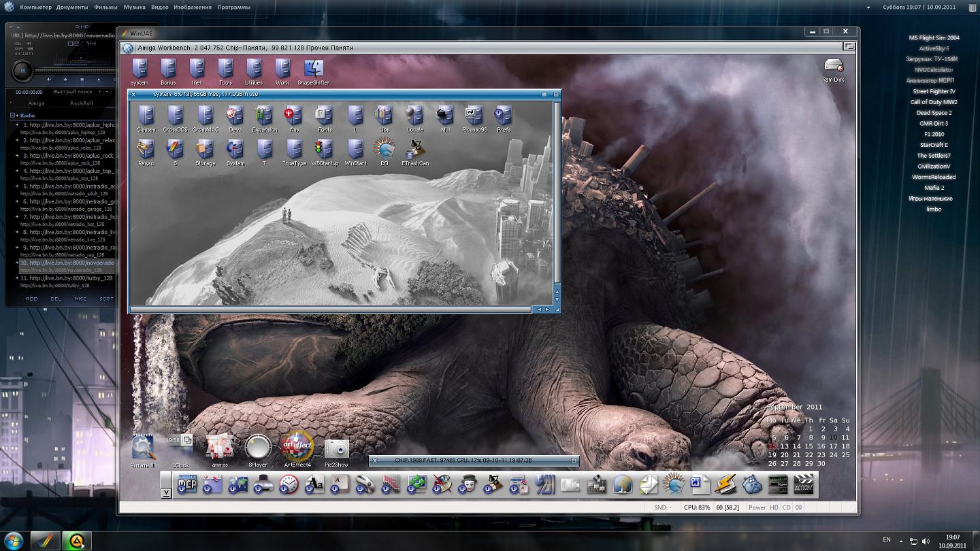Click the lightning bolt icon in the dock

[725, 484]
